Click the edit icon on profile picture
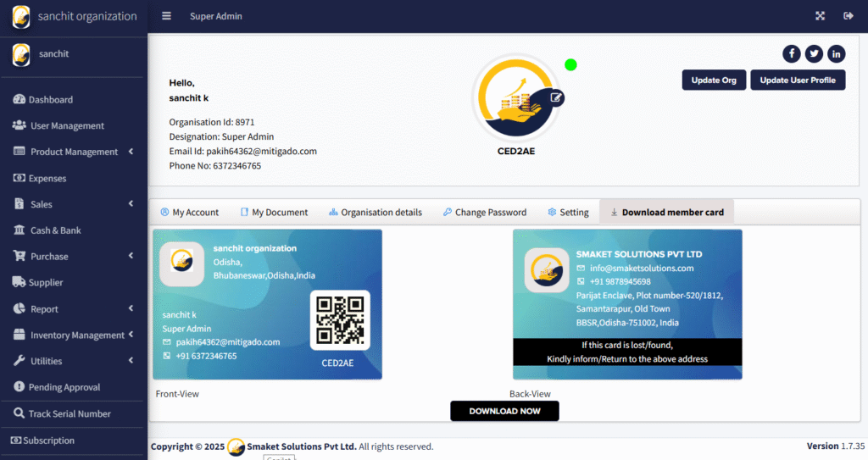This screenshot has width=868, height=460. [556, 97]
